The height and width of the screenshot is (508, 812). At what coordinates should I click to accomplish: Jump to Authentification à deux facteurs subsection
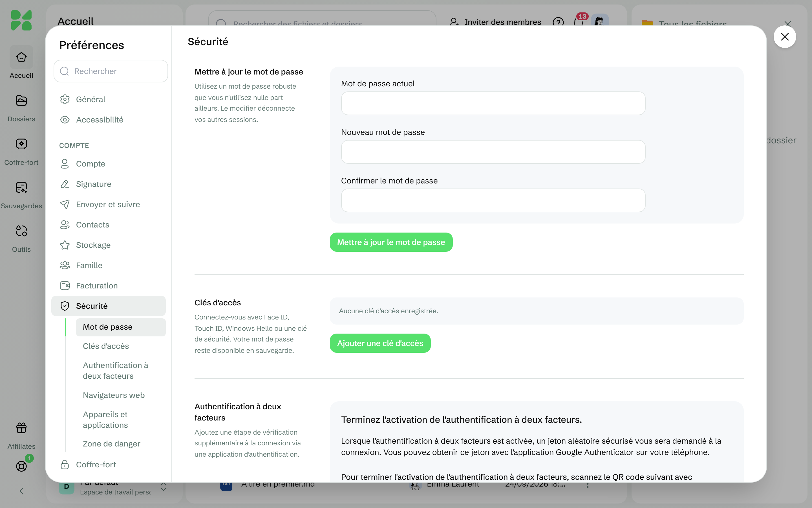(x=121, y=371)
